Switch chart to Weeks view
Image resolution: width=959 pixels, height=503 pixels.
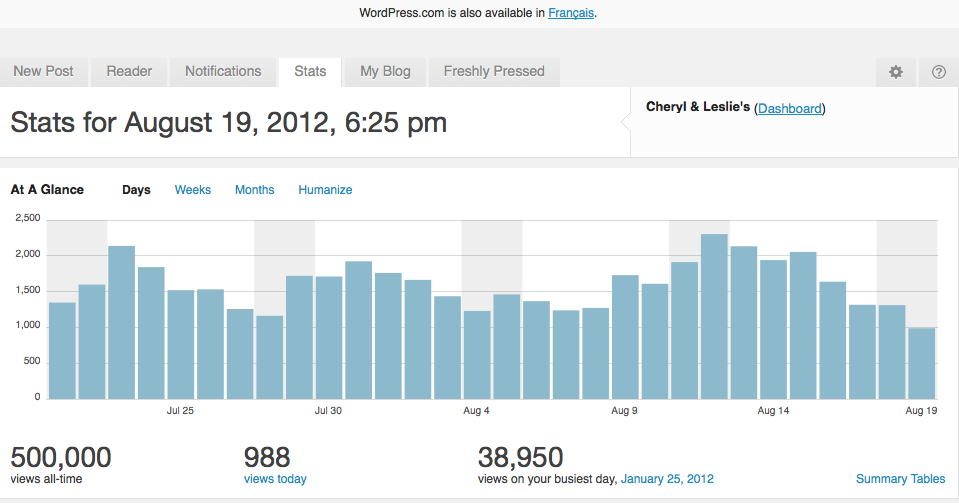tap(193, 190)
